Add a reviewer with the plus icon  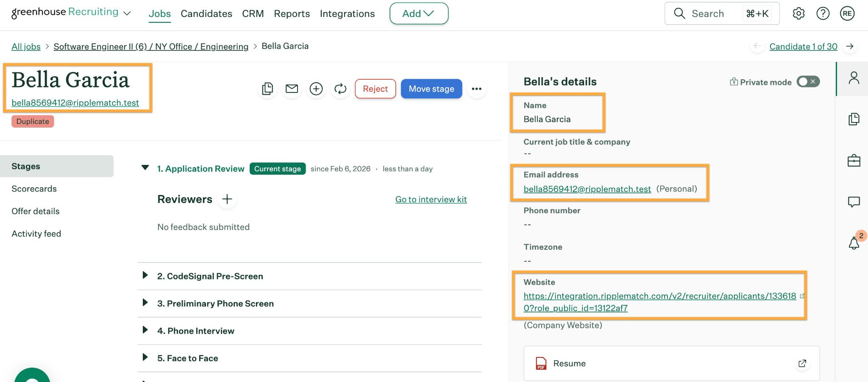[227, 199]
